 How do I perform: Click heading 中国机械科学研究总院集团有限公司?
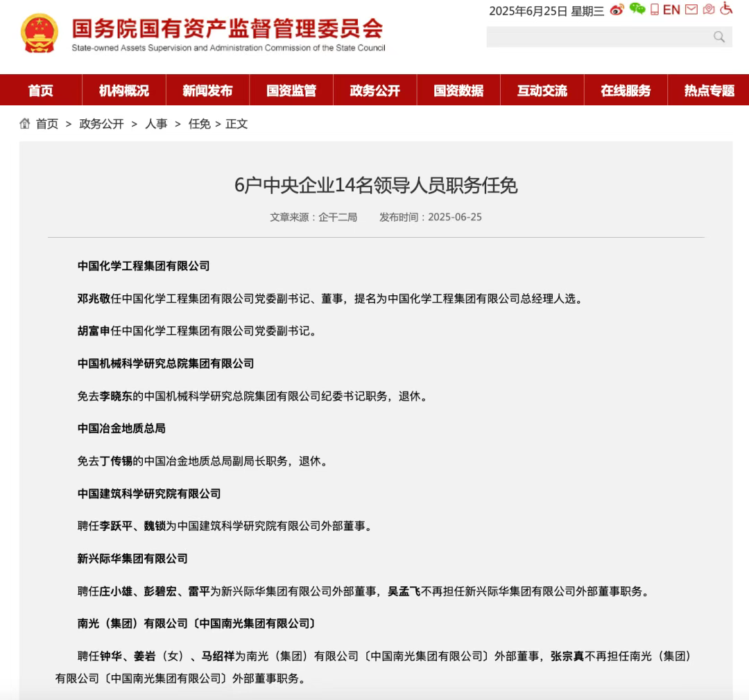[x=165, y=363]
